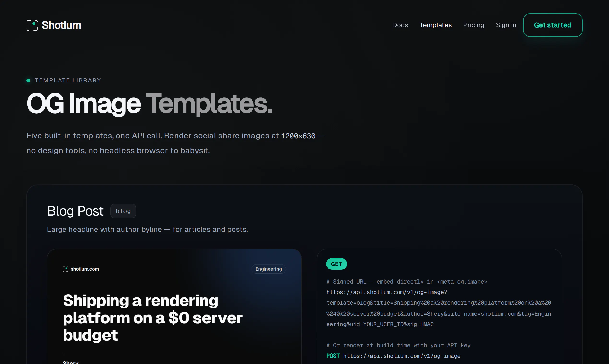Click the Engineering tag in the preview
The image size is (609, 364).
point(269,269)
